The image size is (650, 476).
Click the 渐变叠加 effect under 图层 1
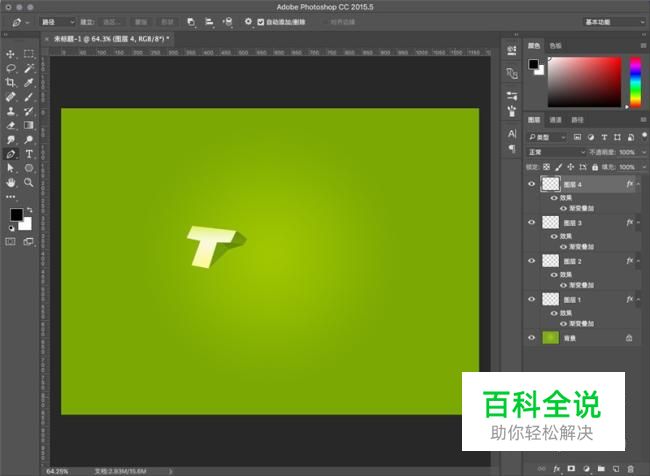(583, 324)
